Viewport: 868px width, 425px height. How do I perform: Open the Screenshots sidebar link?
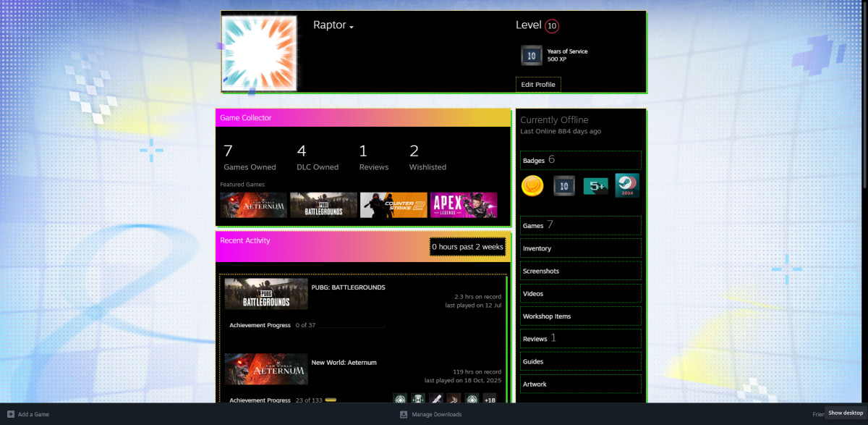pos(581,271)
